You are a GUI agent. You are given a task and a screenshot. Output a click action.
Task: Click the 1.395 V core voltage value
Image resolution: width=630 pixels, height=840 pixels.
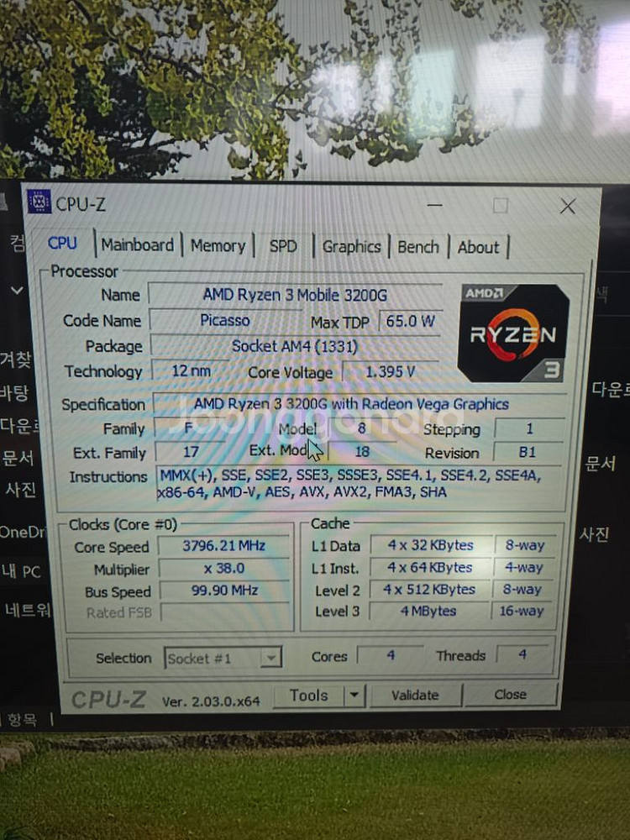391,371
